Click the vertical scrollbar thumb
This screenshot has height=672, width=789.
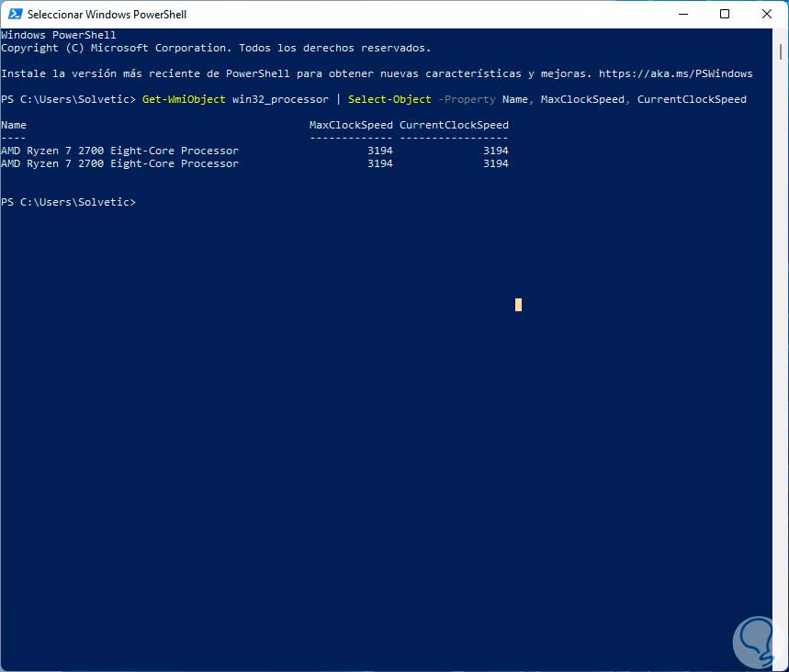tap(781, 51)
